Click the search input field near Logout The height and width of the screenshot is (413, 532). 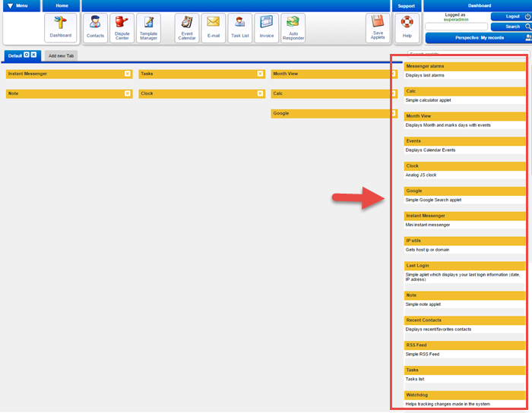(456, 27)
